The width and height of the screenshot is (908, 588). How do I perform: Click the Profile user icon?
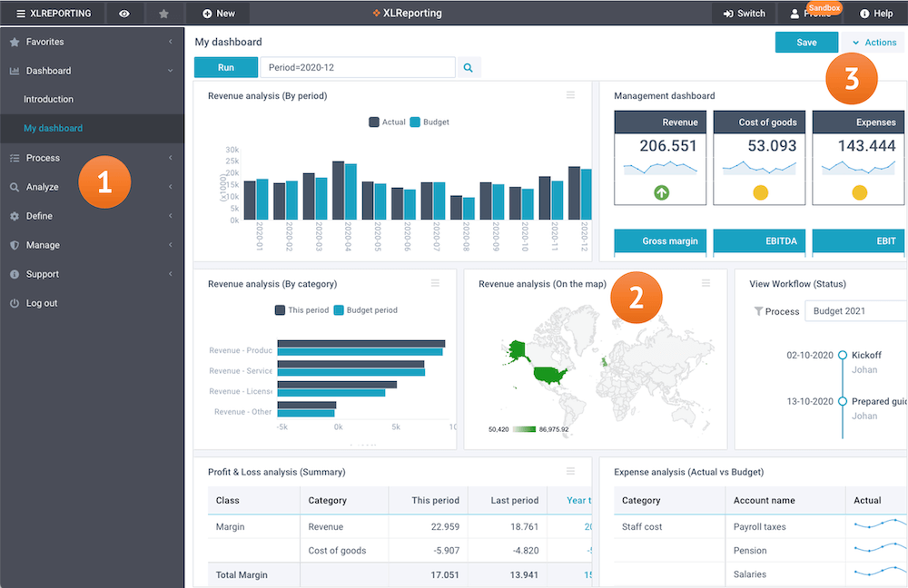[x=795, y=14]
